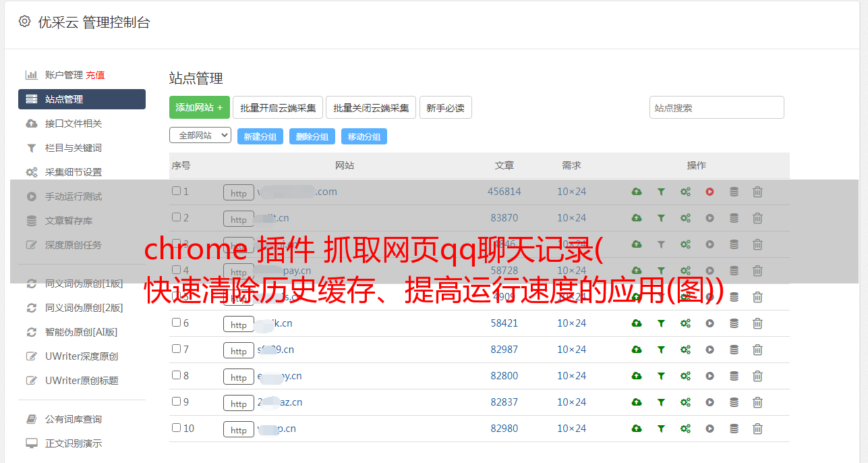The width and height of the screenshot is (868, 463).
Task: Open UWriter深度原创 in the sidebar
Action: (82, 356)
